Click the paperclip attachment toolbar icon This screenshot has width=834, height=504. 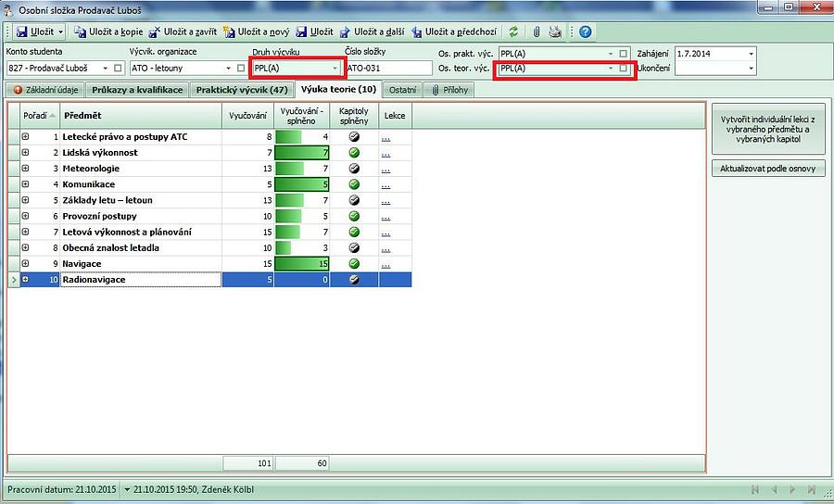(536, 32)
